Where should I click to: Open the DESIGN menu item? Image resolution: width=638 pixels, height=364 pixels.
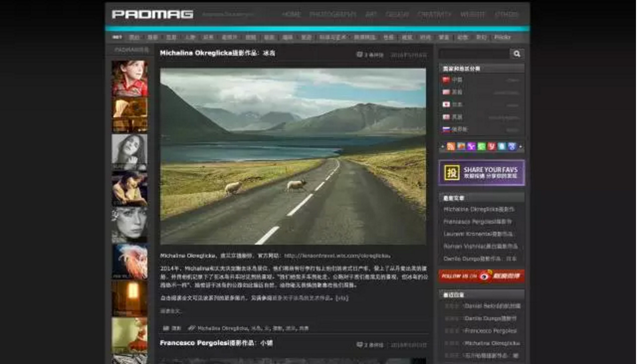[x=397, y=14]
